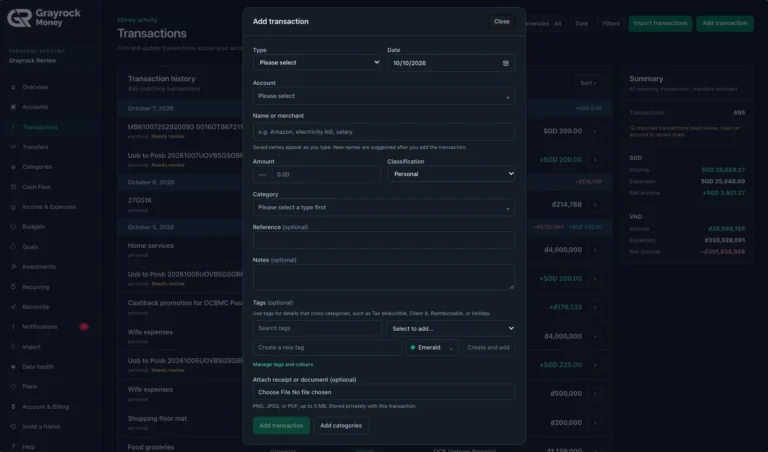Image resolution: width=768 pixels, height=452 pixels.
Task: Click the Search tags field
Action: 317,328
